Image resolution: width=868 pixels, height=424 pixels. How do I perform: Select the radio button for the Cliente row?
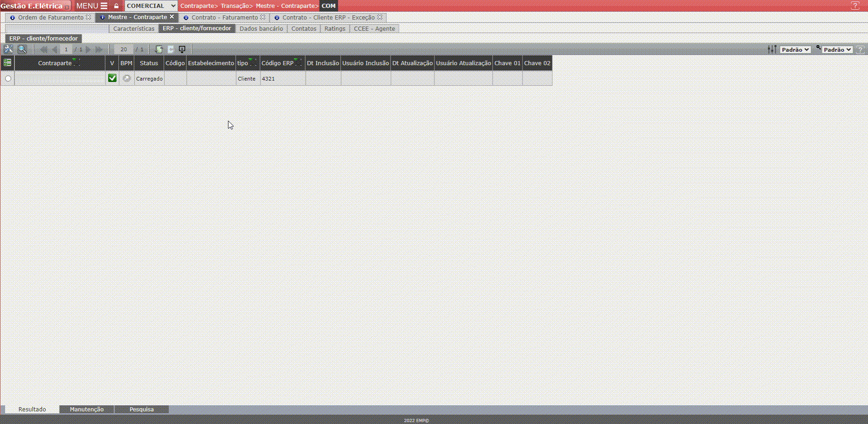pos(8,79)
